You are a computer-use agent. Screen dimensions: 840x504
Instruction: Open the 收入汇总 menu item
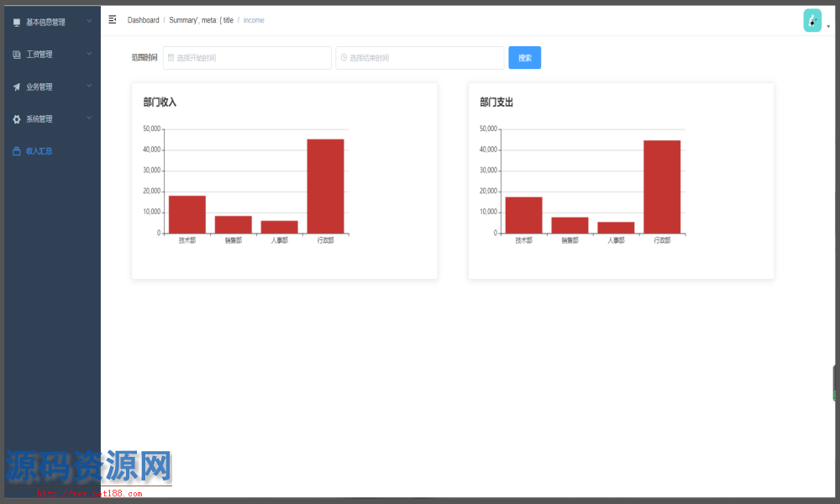[x=39, y=151]
